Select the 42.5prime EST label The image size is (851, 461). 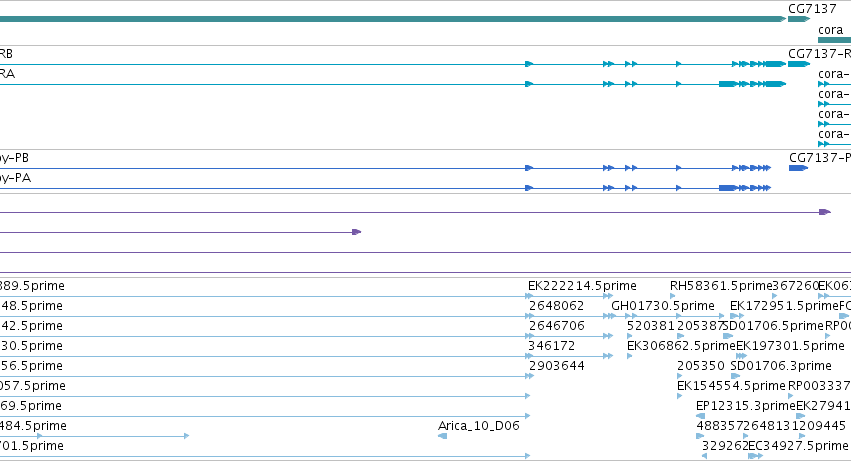[31, 326]
